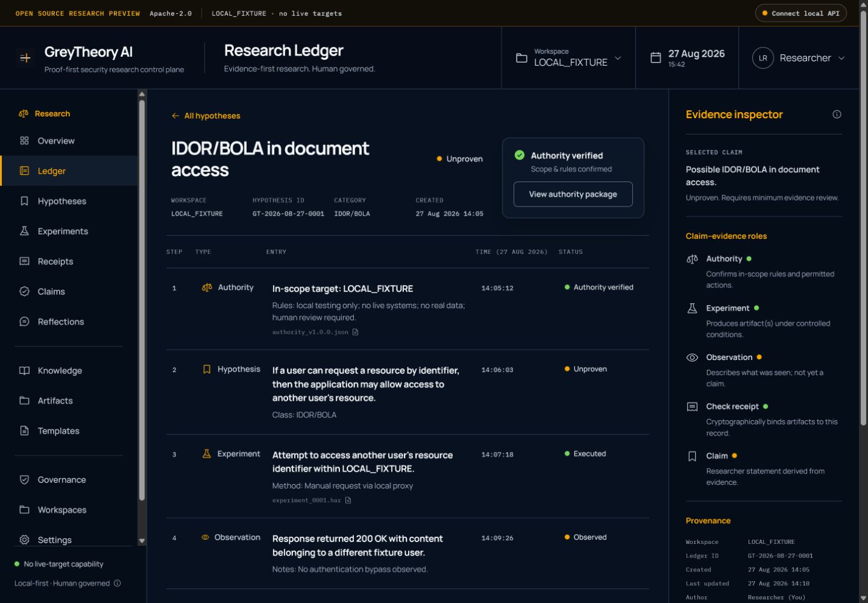Click the Templates document icon in sidebar

(24, 431)
